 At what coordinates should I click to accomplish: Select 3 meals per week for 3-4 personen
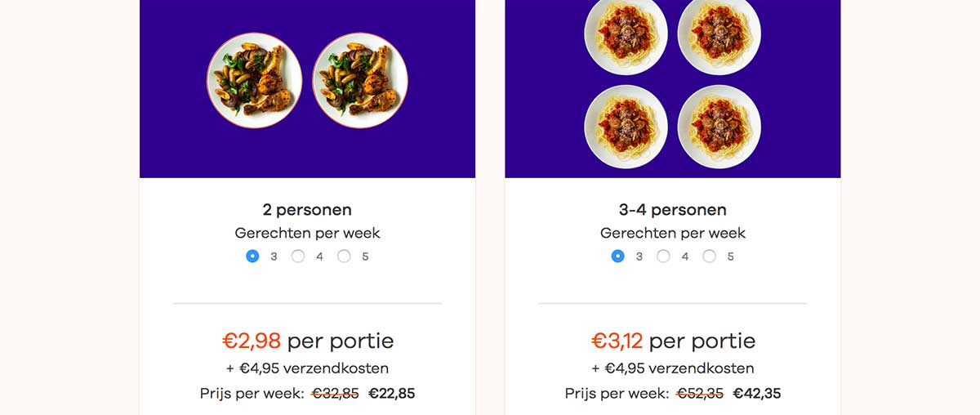point(617,257)
